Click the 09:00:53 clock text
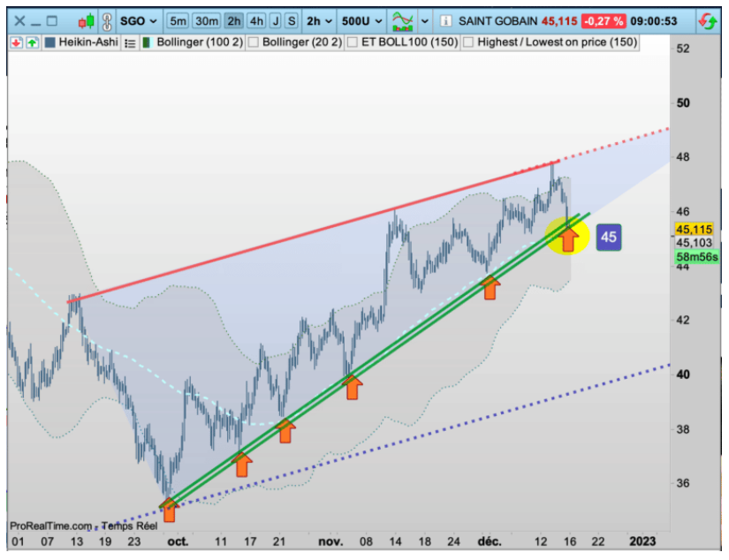Image resolution: width=729 pixels, height=560 pixels. [654, 21]
